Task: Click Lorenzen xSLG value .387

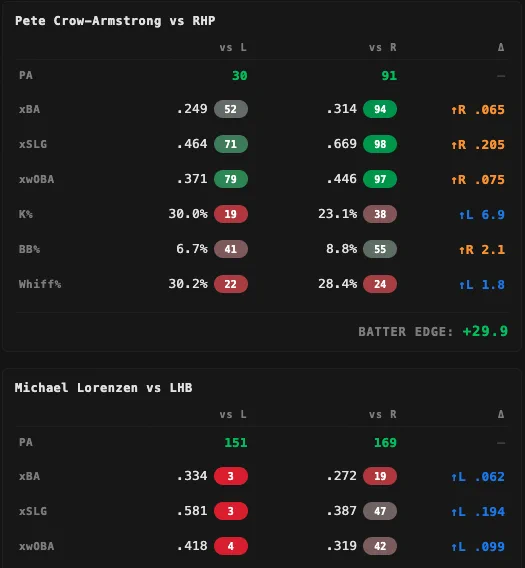Action: pyautogui.click(x=342, y=511)
